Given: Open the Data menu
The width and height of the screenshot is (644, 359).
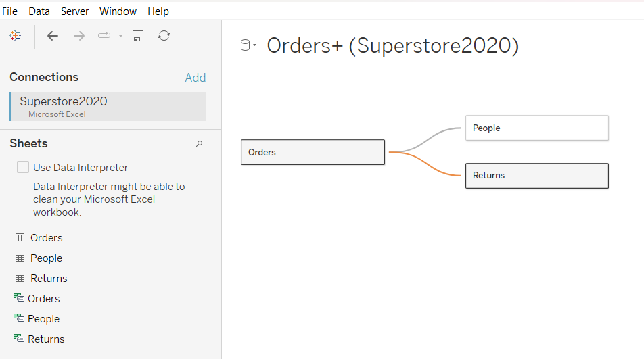Looking at the screenshot, I should (x=39, y=11).
